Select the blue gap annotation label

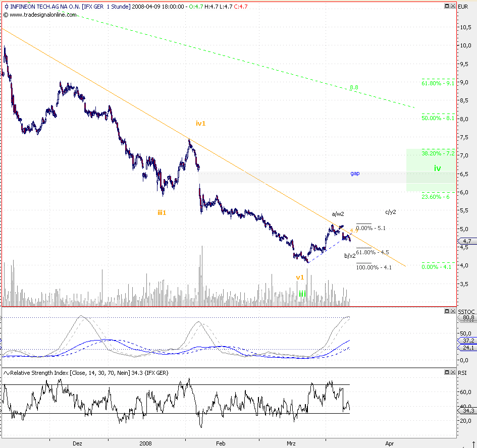click(355, 174)
